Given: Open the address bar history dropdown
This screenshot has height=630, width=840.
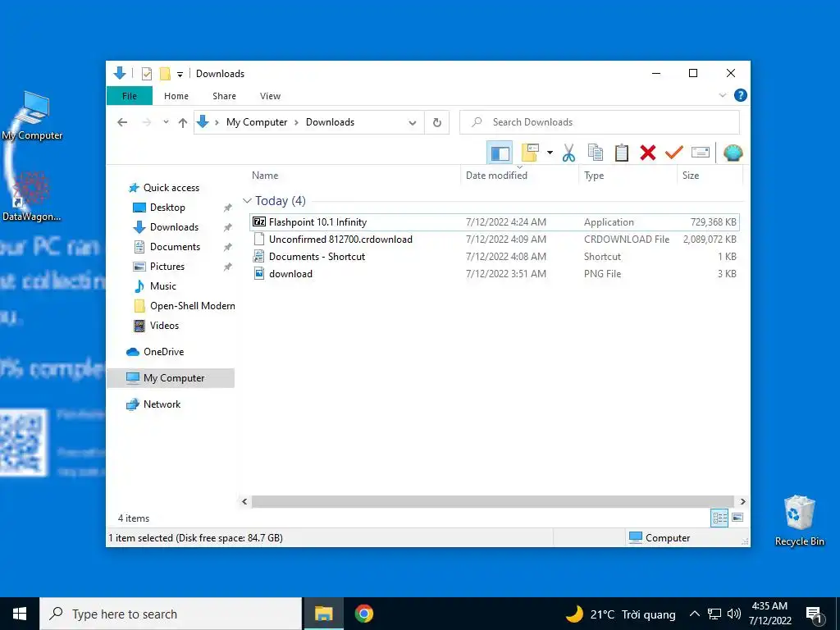Looking at the screenshot, I should pos(413,123).
